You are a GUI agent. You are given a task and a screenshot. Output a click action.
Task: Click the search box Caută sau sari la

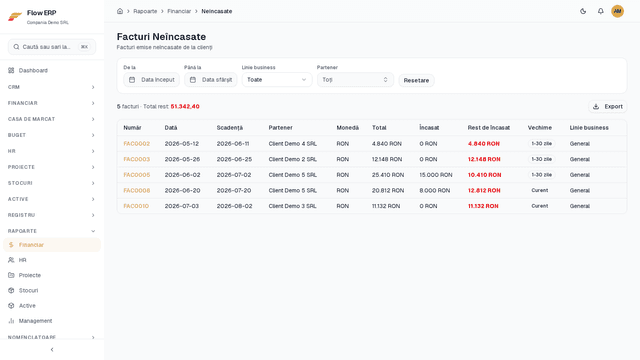[52, 47]
